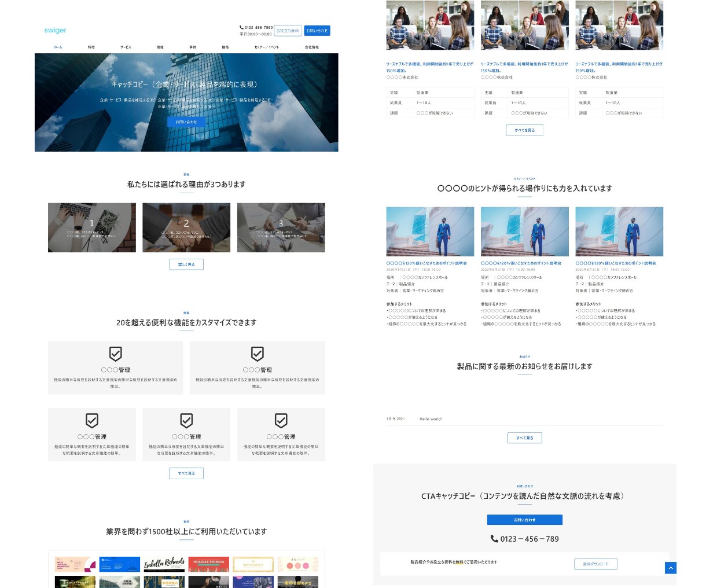This screenshot has height=588, width=706.
Task: Click the phone icon beside 0123-456-7890 in header
Action: (x=241, y=27)
